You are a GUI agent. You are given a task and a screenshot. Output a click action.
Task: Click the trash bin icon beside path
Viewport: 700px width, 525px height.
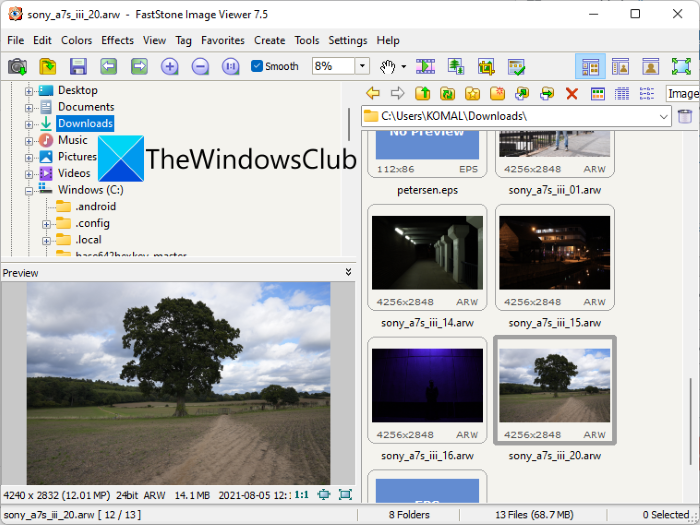(685, 116)
